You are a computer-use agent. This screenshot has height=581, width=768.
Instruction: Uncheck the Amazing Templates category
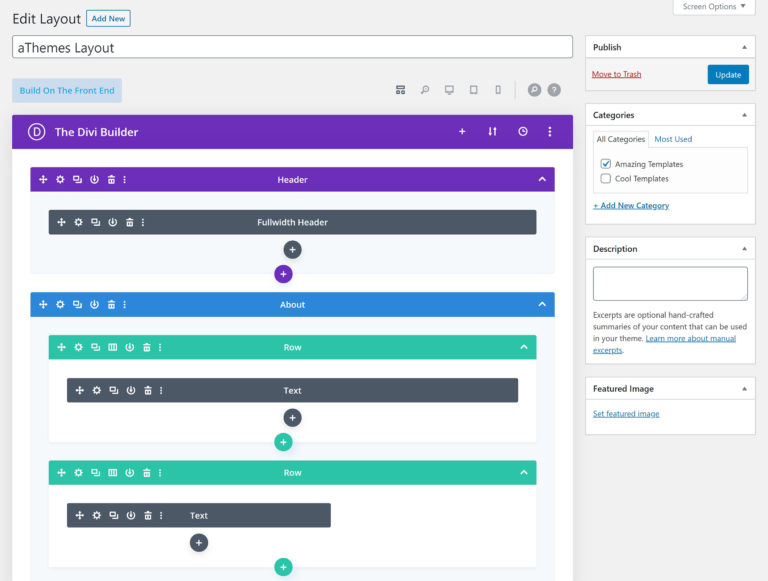pos(606,164)
